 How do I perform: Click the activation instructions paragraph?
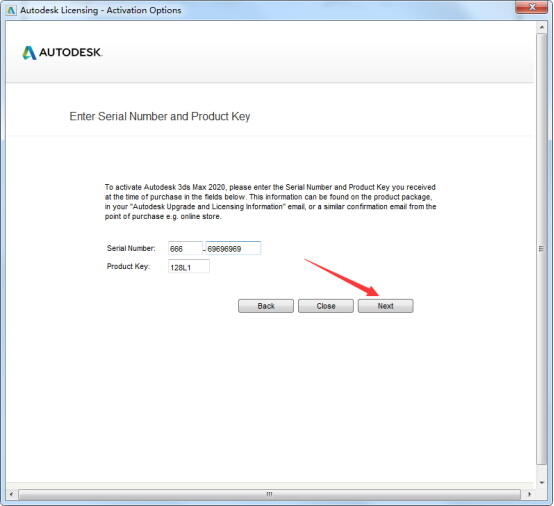270,202
